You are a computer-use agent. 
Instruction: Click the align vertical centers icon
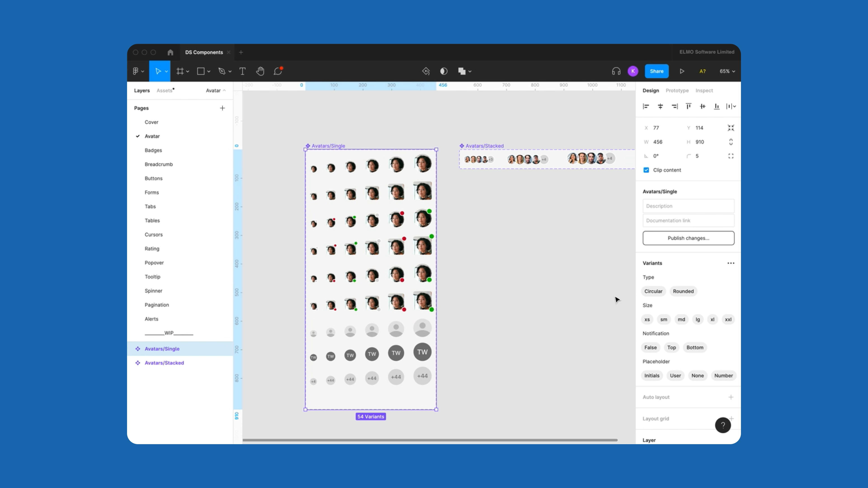[703, 106]
